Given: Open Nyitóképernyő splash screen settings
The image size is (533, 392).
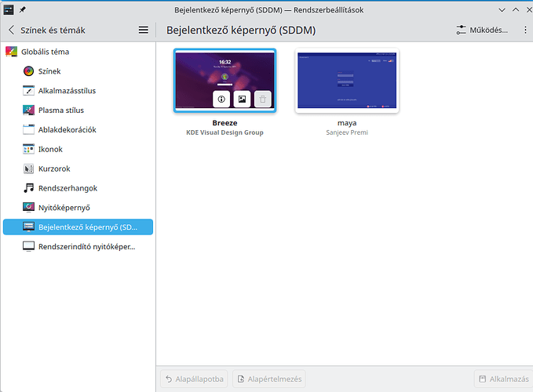Looking at the screenshot, I should click(x=64, y=208).
